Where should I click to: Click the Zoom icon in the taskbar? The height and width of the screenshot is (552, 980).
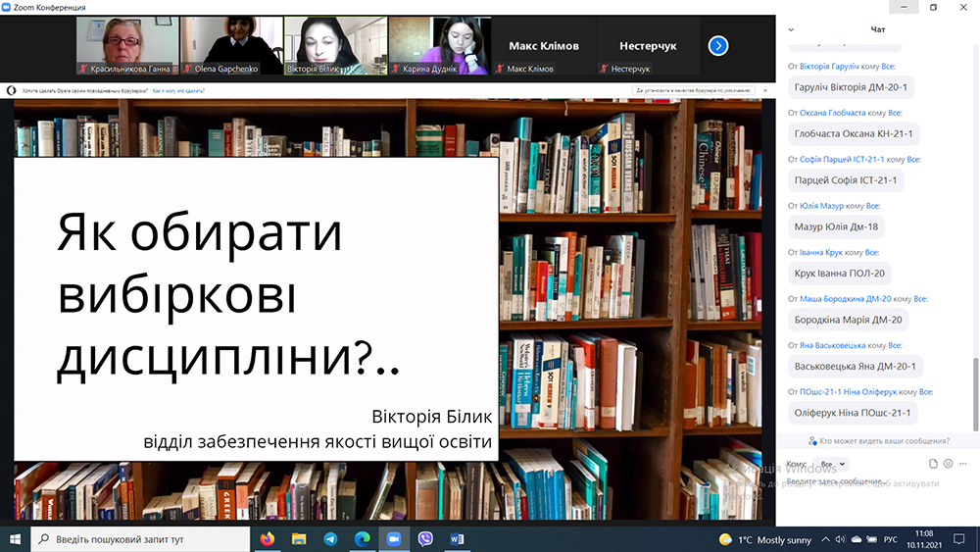pos(394,539)
